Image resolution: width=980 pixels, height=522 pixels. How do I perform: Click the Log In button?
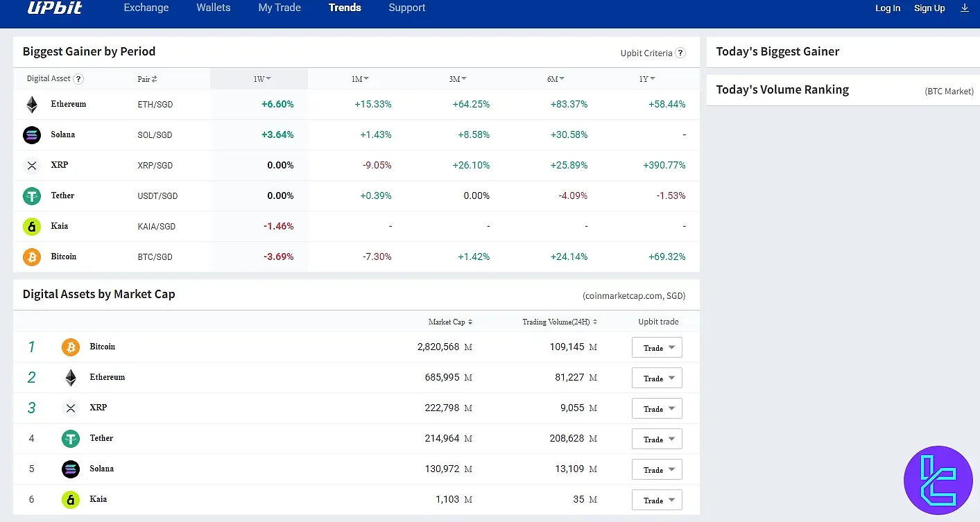(x=888, y=8)
